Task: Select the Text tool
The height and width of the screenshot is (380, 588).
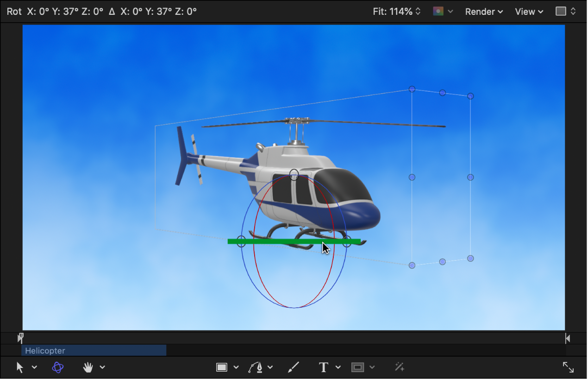Action: 324,367
